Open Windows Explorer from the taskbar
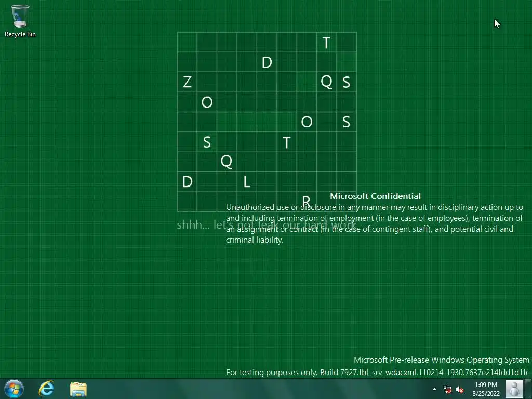This screenshot has height=399, width=532. pos(78,389)
